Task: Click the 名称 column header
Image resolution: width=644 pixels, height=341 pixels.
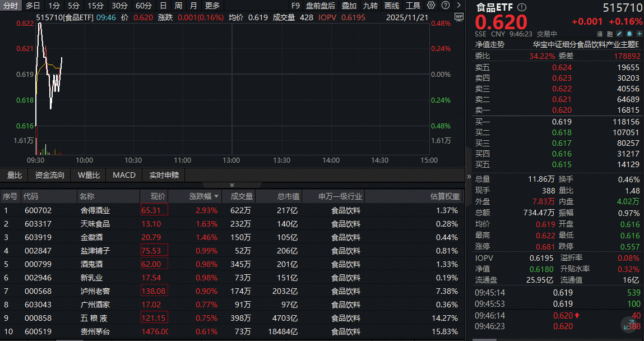Action: [87, 196]
